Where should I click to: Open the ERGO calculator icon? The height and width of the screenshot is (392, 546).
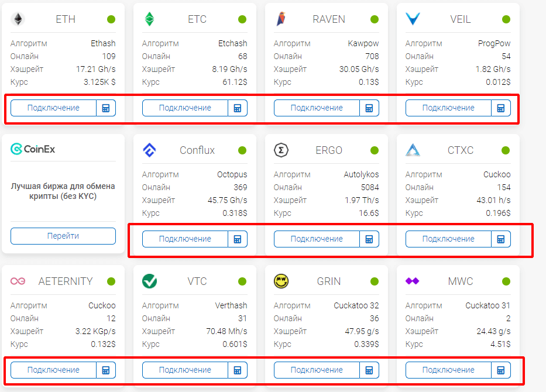(369, 239)
